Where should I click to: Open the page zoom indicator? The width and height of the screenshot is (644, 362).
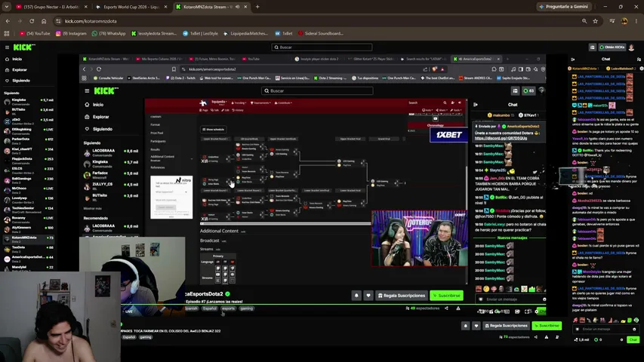click(584, 21)
